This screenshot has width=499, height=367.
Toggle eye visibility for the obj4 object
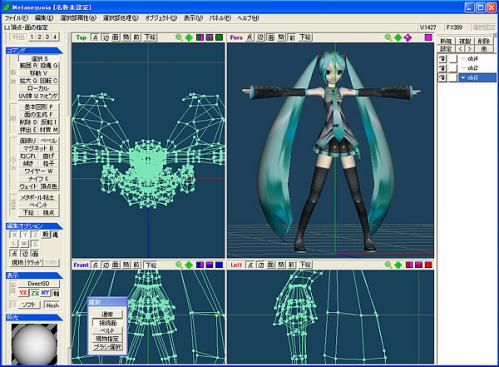[x=442, y=59]
